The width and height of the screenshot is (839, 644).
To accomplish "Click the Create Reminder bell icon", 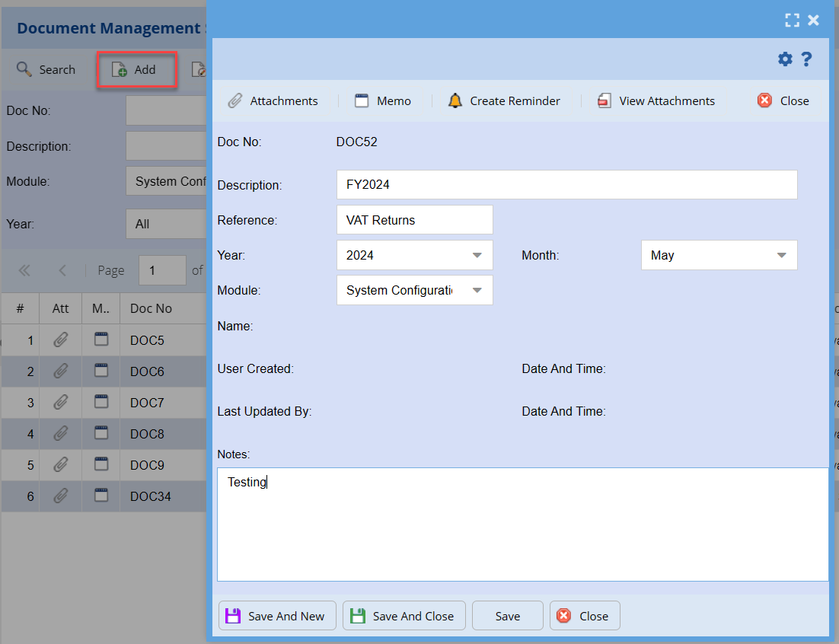I will pos(455,101).
